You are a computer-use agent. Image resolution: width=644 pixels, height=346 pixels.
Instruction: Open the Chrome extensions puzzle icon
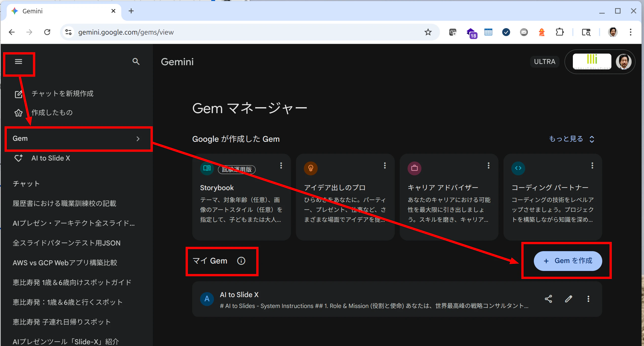click(560, 32)
